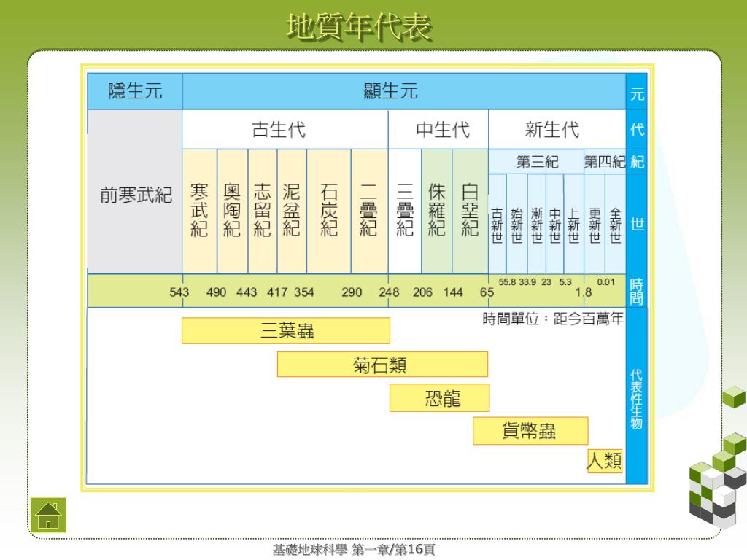Click the 新生代 era cell
Image resolution: width=747 pixels, height=560 pixels.
(557, 130)
